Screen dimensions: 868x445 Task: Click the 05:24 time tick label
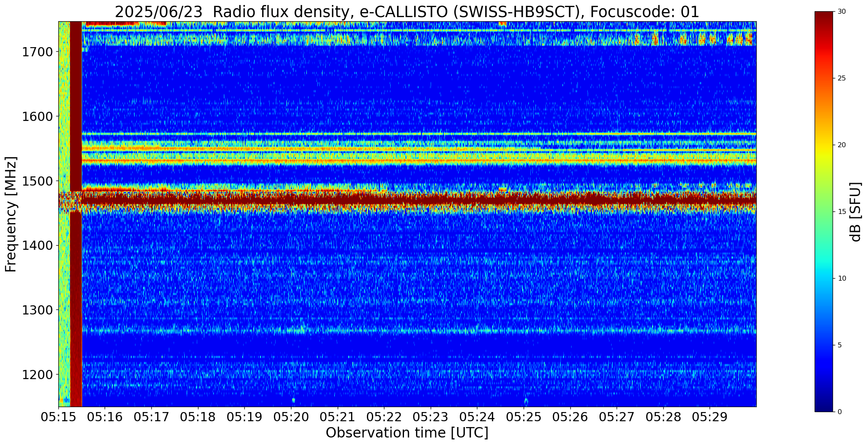pyautogui.click(x=477, y=417)
